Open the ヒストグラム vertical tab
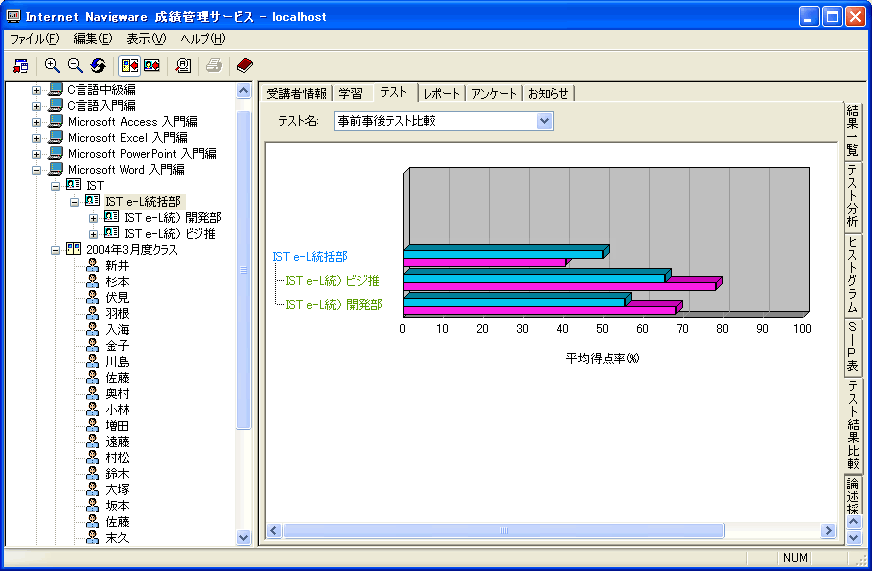This screenshot has width=872, height=571. 853,274
